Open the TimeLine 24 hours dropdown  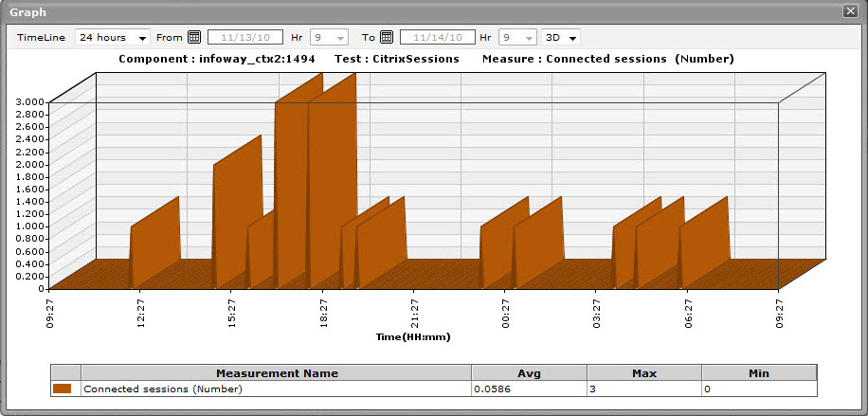coord(113,38)
